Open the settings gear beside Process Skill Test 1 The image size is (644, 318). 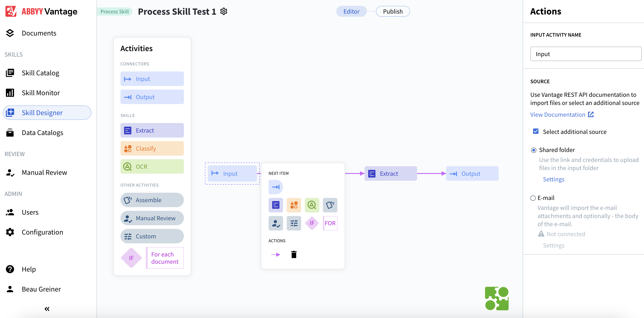click(224, 11)
